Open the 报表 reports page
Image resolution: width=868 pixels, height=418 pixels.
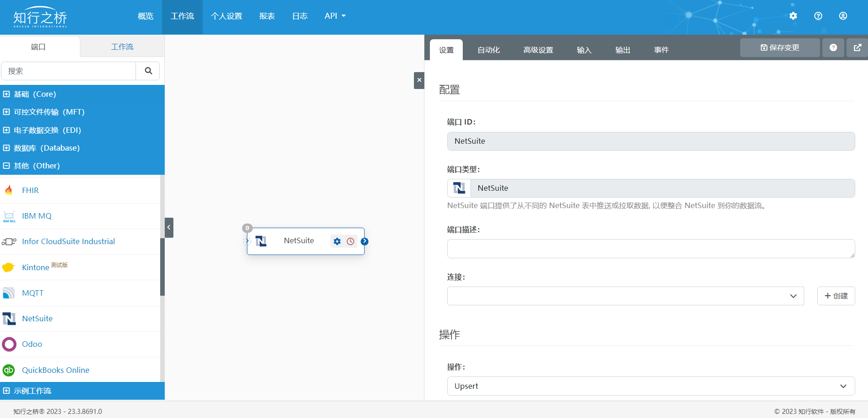[267, 16]
